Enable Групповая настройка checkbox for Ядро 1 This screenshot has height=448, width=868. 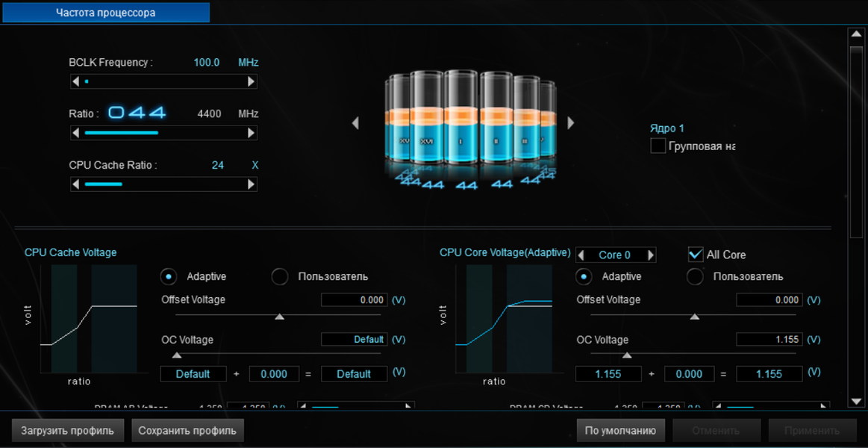(x=658, y=146)
